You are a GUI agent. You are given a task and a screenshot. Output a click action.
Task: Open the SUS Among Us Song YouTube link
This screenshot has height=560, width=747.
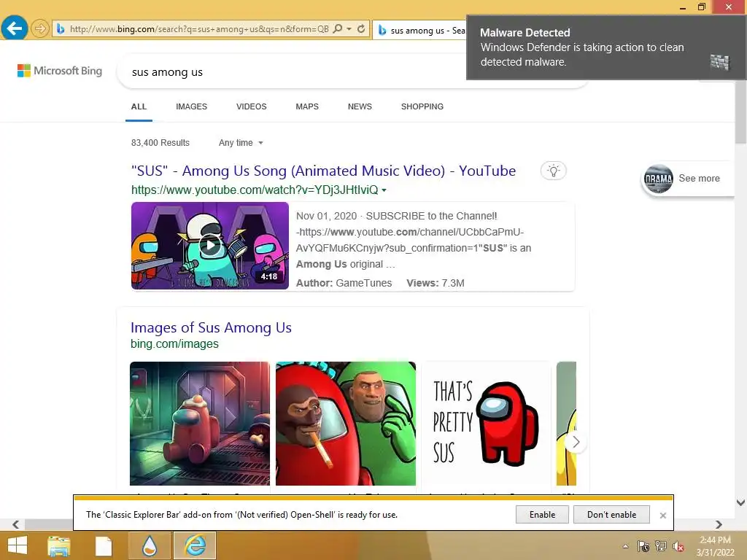pos(323,171)
